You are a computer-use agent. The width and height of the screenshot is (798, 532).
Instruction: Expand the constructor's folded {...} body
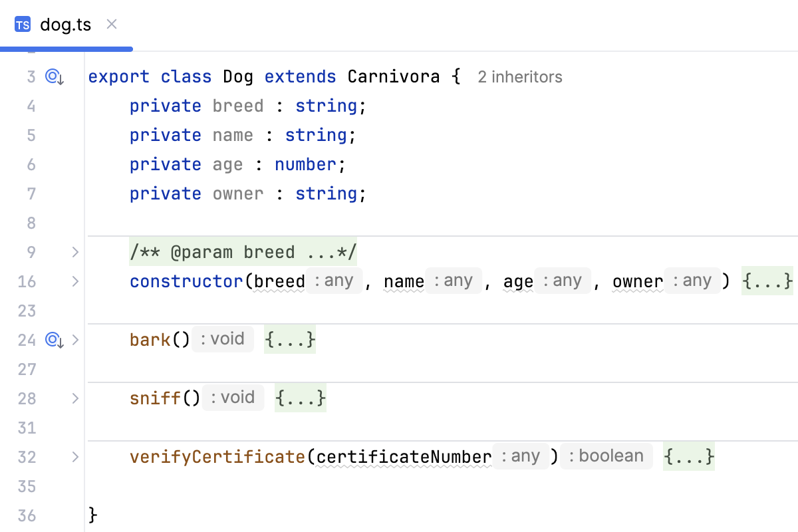pos(767,281)
